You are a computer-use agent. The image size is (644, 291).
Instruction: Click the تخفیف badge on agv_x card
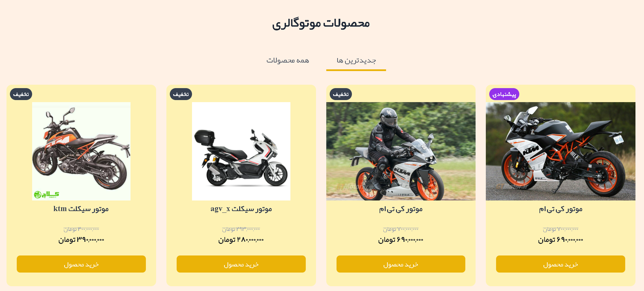click(181, 94)
